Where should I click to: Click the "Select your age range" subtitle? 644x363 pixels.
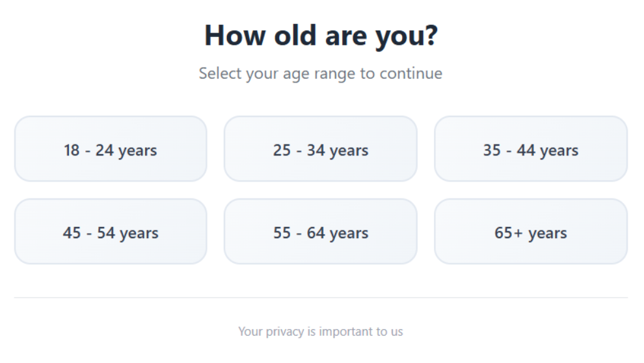321,73
